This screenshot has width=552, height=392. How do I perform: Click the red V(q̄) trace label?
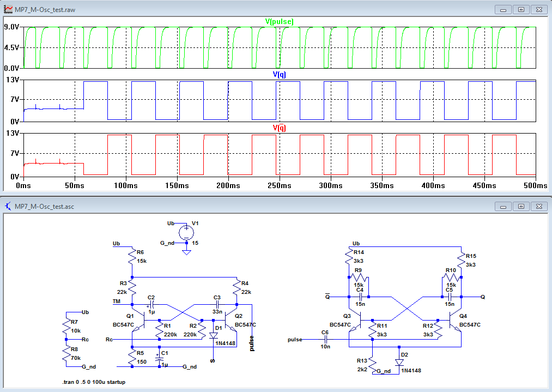pyautogui.click(x=279, y=128)
